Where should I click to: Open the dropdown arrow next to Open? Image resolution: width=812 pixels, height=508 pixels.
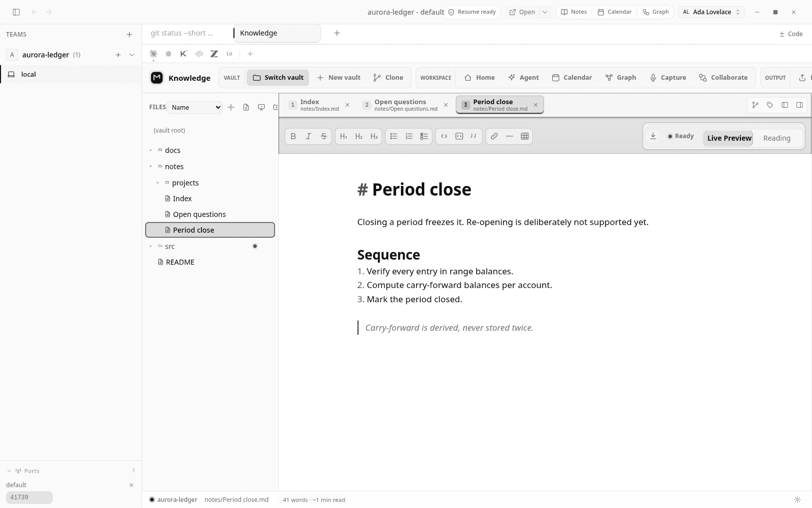[x=545, y=12]
